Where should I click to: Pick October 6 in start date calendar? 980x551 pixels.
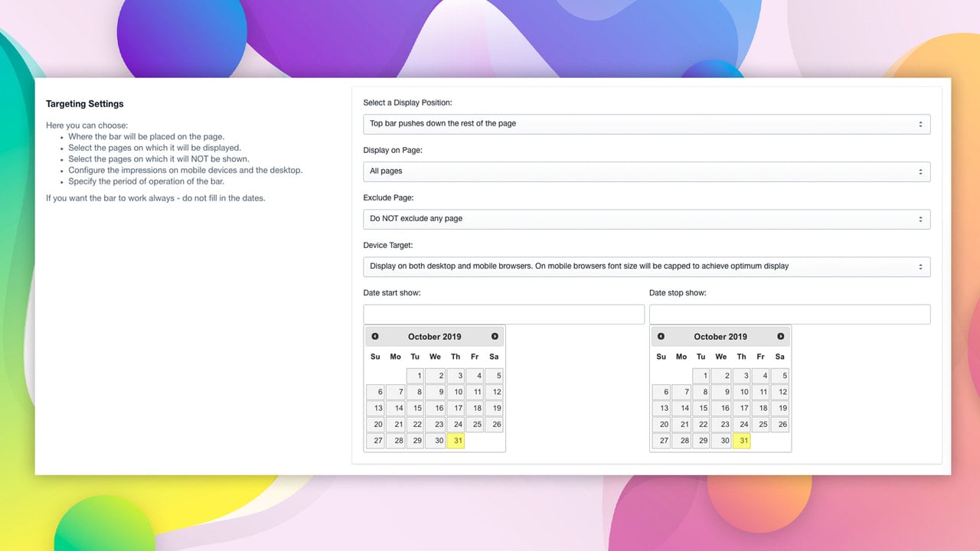coord(375,392)
